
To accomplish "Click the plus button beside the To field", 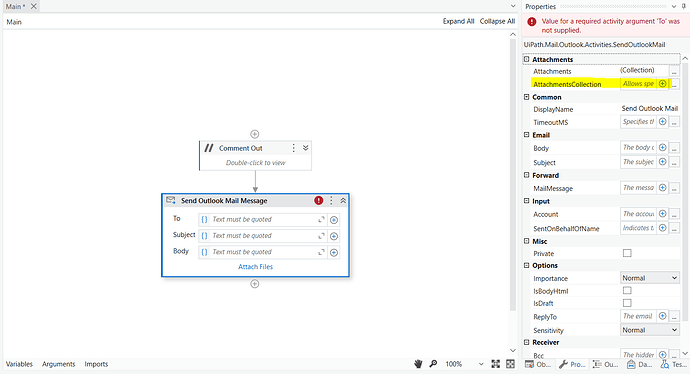I will (334, 220).
